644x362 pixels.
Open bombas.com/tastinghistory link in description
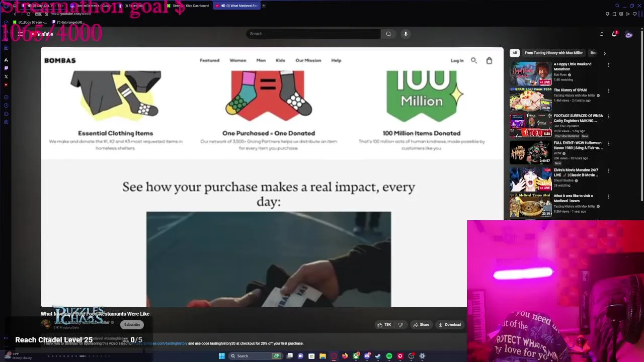point(160,343)
